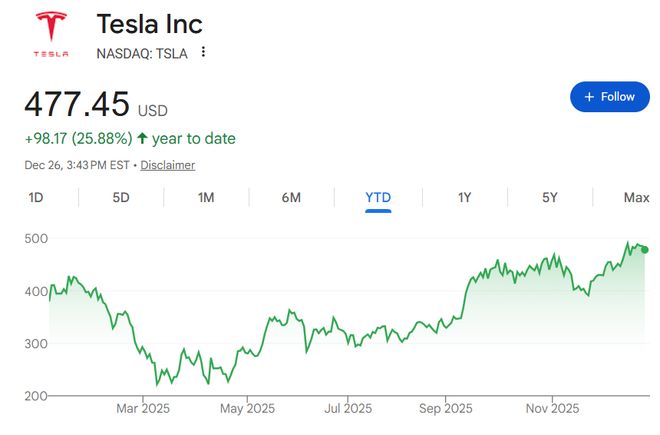Click the Tesla Inc company title

coord(149,23)
